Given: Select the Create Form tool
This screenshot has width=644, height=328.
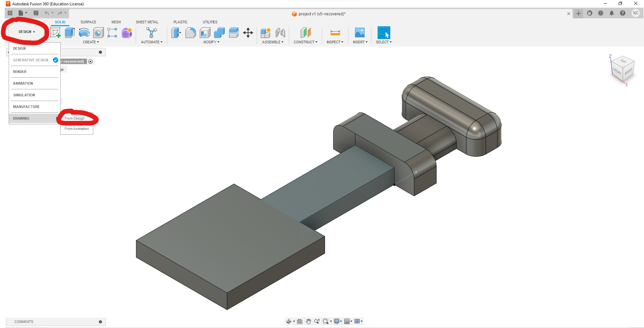Looking at the screenshot, I should tap(127, 33).
